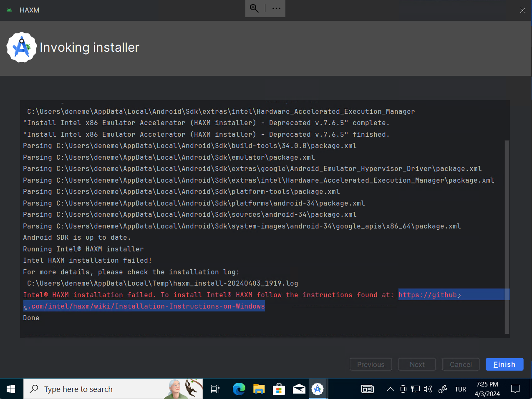Click the emulator package.xml parsing line
Viewport: 532px width, 399px height.
point(169,157)
